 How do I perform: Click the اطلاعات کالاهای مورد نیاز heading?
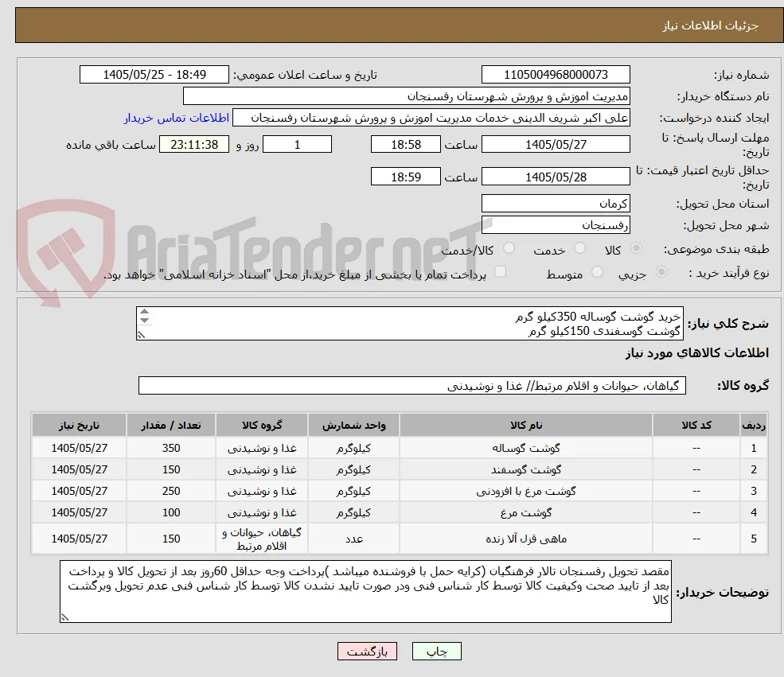point(696,353)
